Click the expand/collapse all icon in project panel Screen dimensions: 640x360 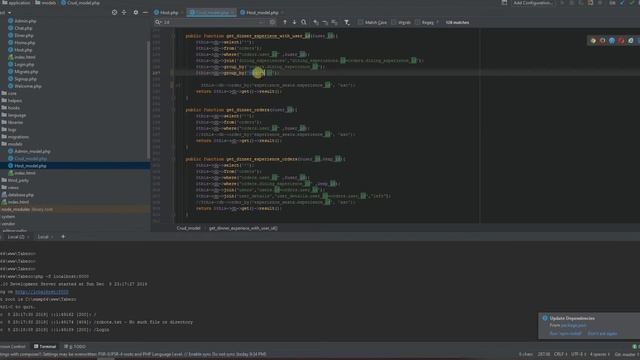[x=124, y=13]
